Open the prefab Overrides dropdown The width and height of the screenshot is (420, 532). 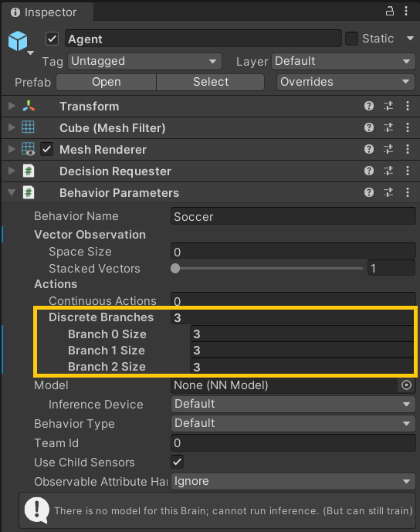[346, 82]
